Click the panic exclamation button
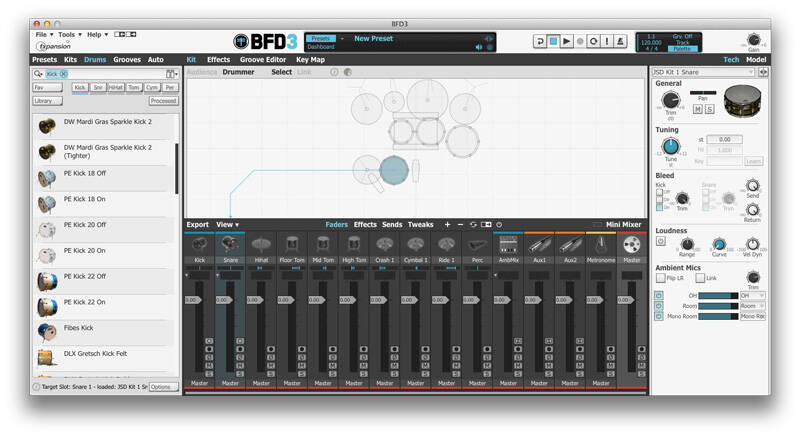800x436 pixels. click(607, 41)
